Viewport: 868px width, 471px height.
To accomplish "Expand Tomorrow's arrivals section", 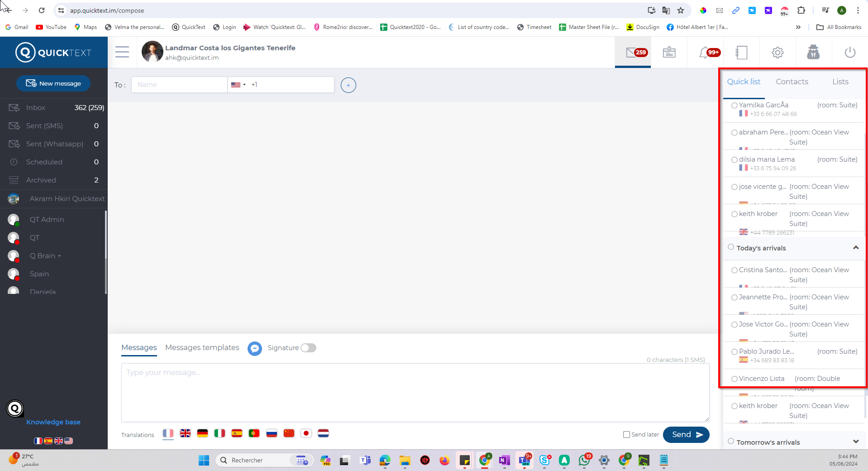I will 856,442.
